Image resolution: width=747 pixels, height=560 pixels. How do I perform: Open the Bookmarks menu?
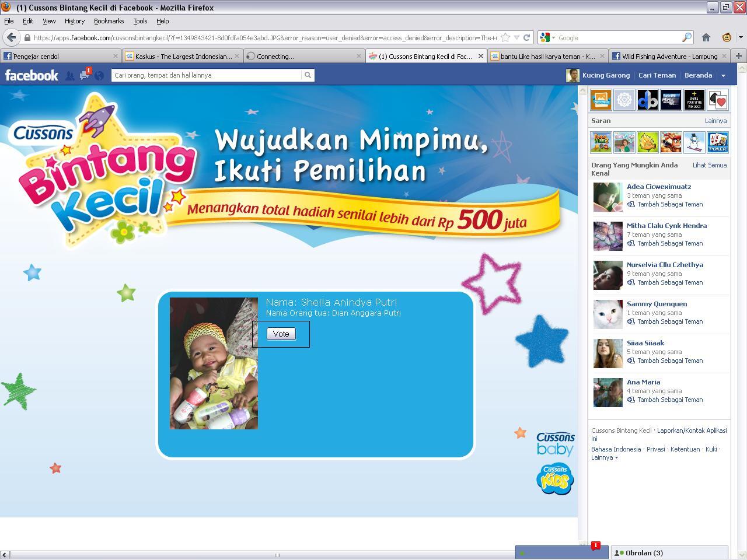[109, 21]
